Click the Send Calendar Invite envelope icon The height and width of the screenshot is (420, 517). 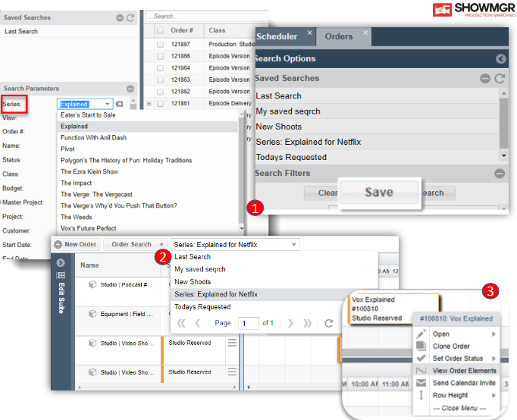tap(421, 383)
